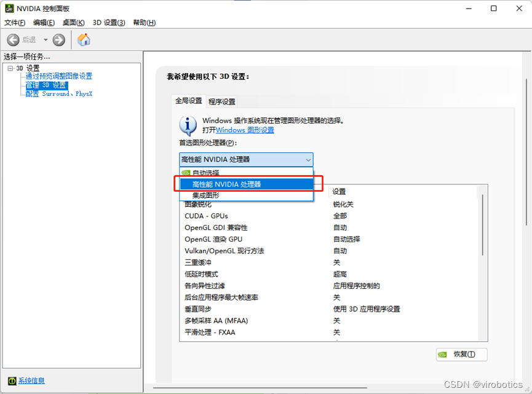Choose 自动选择 in the dropdown list
This screenshot has width=532, height=394.
click(x=246, y=172)
